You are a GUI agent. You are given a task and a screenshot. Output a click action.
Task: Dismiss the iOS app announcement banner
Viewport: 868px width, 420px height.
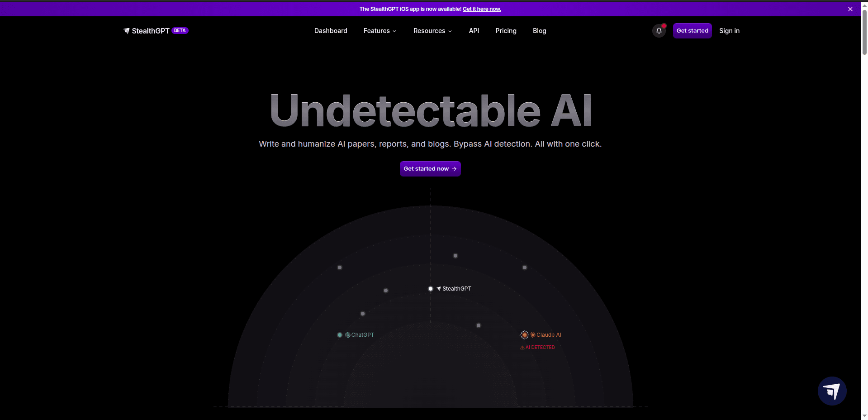850,9
